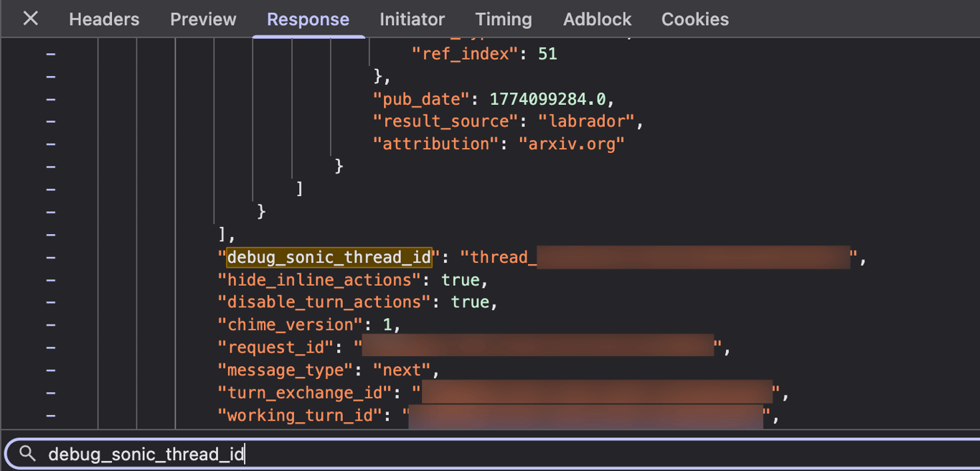Viewport: 980px width, 471px height.
Task: Click the gutter dash beside "attribution"
Action: tap(51, 144)
